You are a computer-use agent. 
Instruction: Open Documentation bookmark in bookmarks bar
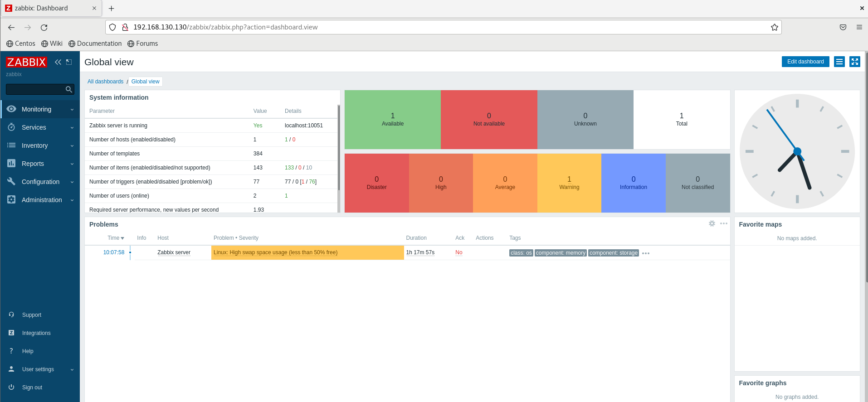click(95, 44)
